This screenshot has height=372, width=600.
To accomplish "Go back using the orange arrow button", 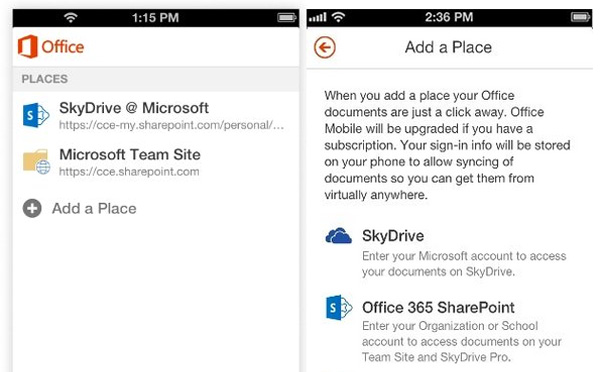I will 325,47.
